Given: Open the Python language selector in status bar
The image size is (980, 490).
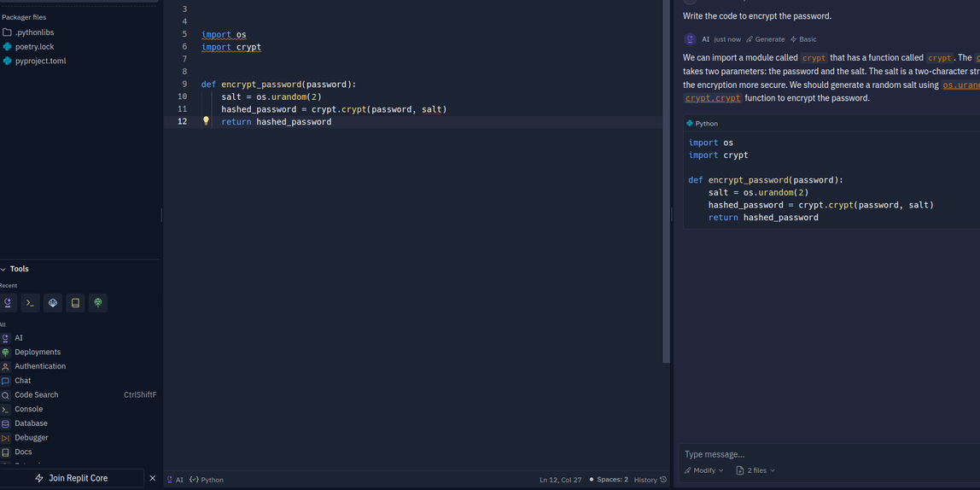Looking at the screenshot, I should 207,480.
